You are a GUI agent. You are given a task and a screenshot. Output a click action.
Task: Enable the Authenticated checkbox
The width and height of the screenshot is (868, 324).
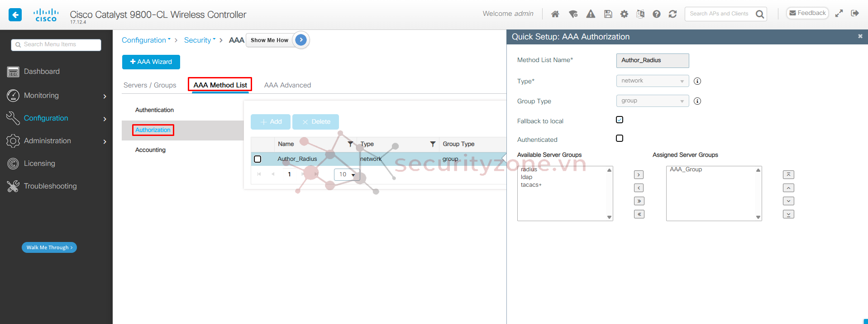tap(620, 138)
